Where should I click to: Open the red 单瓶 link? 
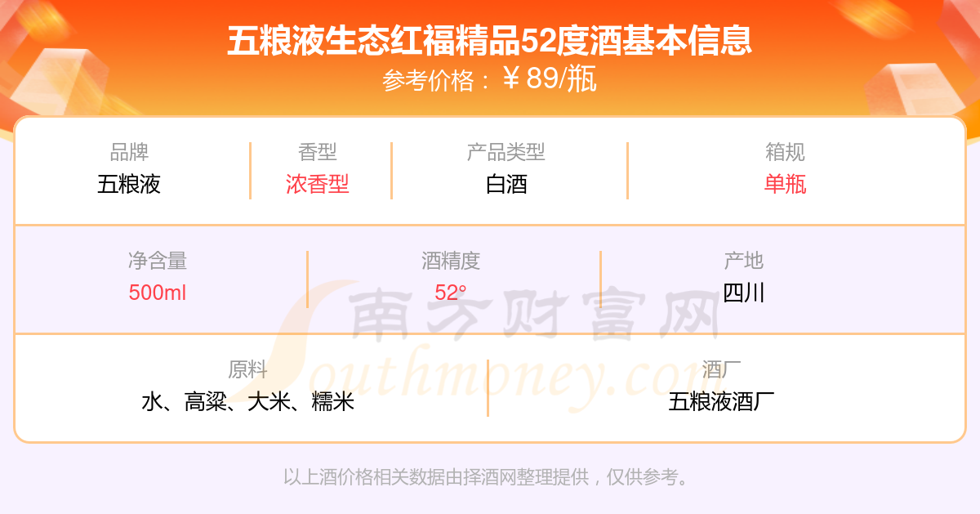[x=785, y=184]
